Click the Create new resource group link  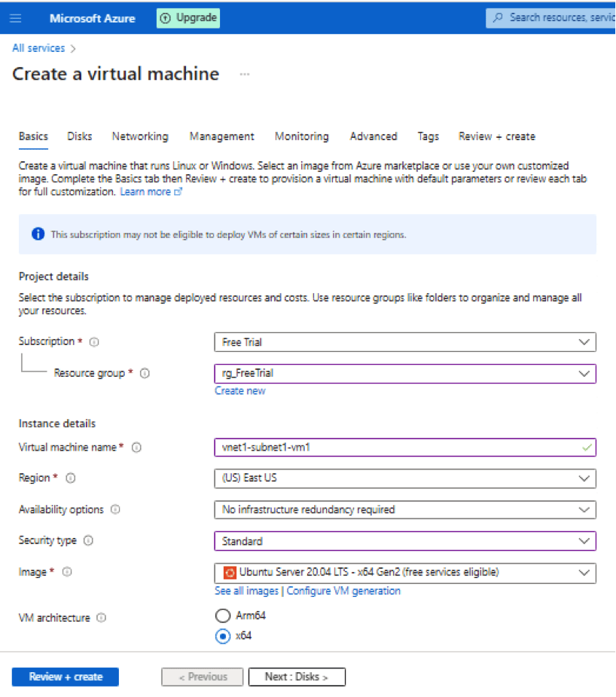[x=240, y=390]
